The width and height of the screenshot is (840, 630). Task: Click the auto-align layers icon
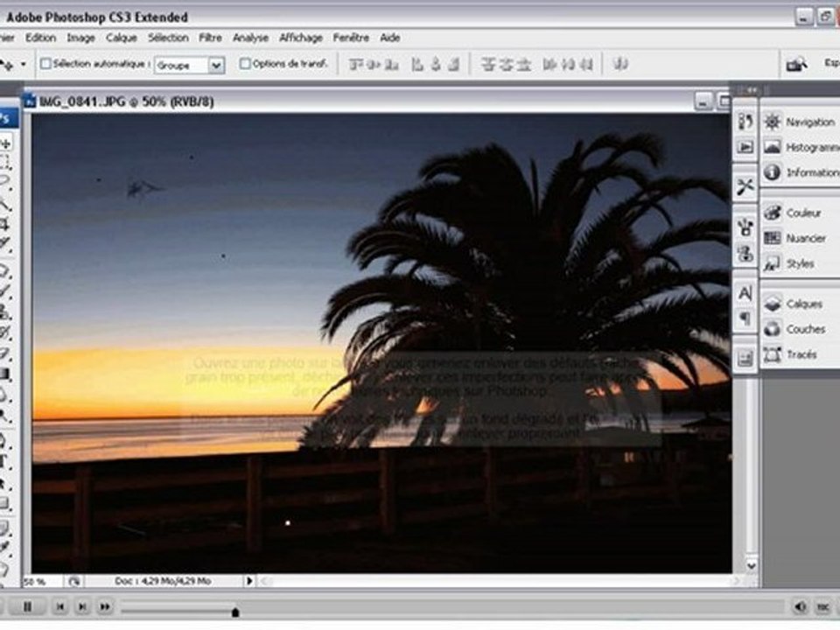620,64
